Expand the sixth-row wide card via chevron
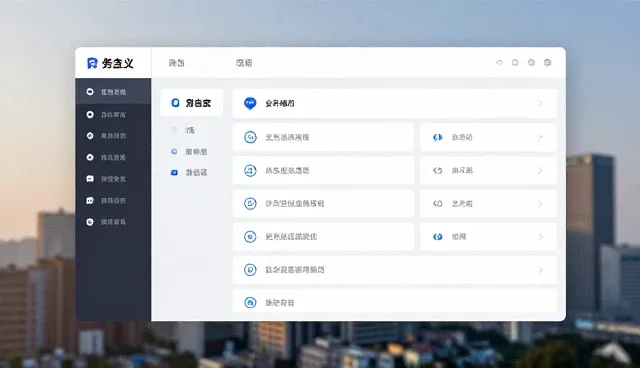 click(x=540, y=270)
